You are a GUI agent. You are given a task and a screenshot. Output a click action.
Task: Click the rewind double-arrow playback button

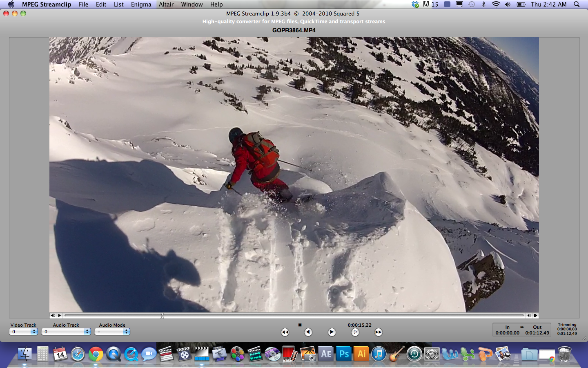(x=285, y=332)
